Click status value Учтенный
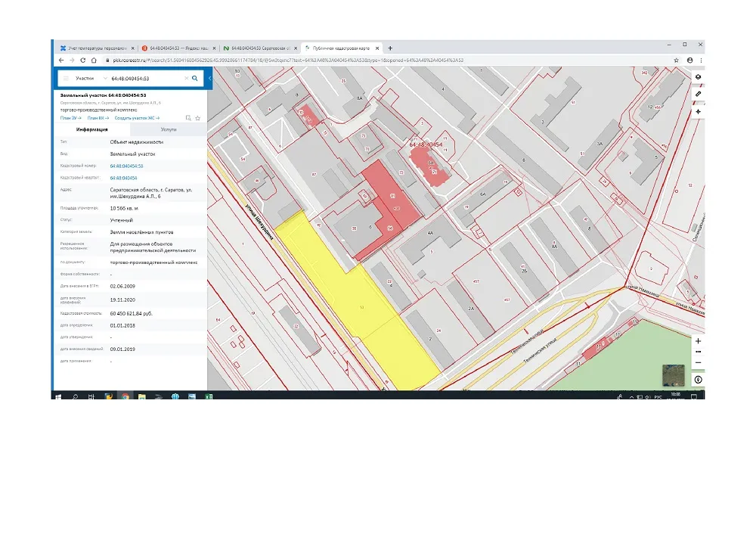The image size is (756, 534). click(122, 220)
